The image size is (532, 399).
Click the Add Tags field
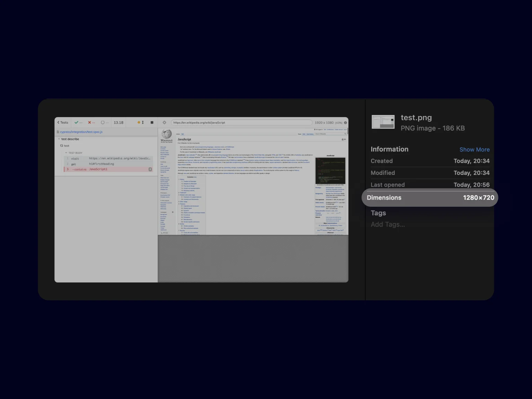(388, 224)
